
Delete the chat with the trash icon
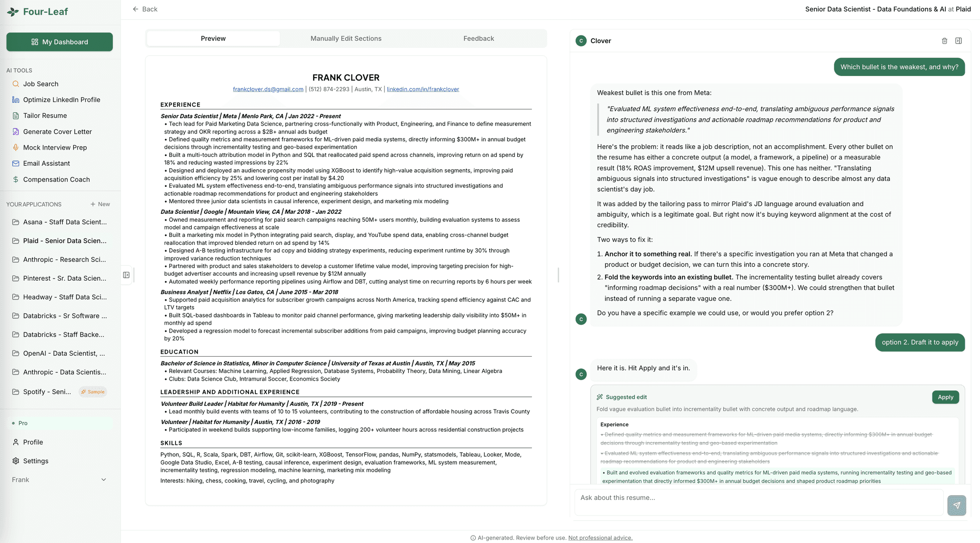tap(945, 41)
